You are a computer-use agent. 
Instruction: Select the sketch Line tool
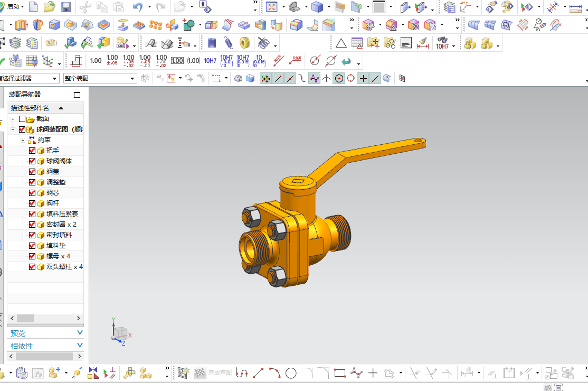[258, 374]
